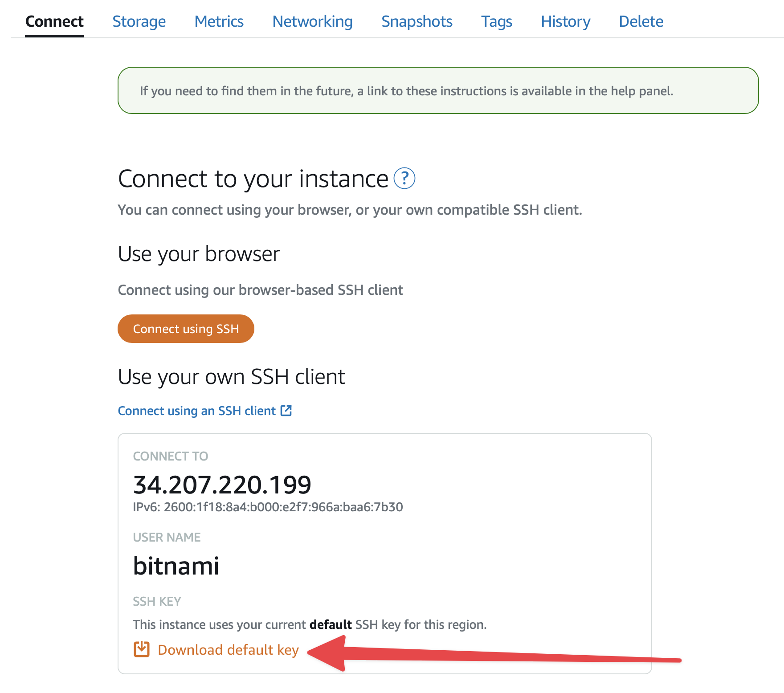The width and height of the screenshot is (784, 693).
Task: Click the bitnami user name
Action: click(x=176, y=566)
